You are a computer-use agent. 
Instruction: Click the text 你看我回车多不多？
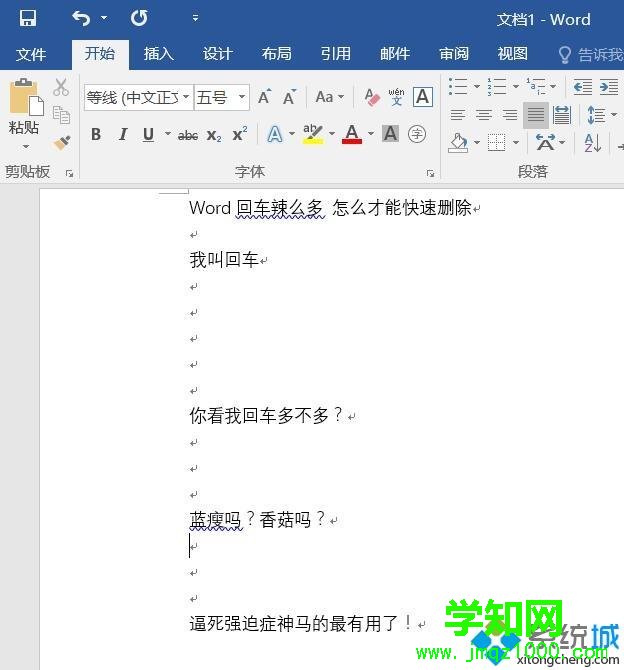click(x=266, y=415)
